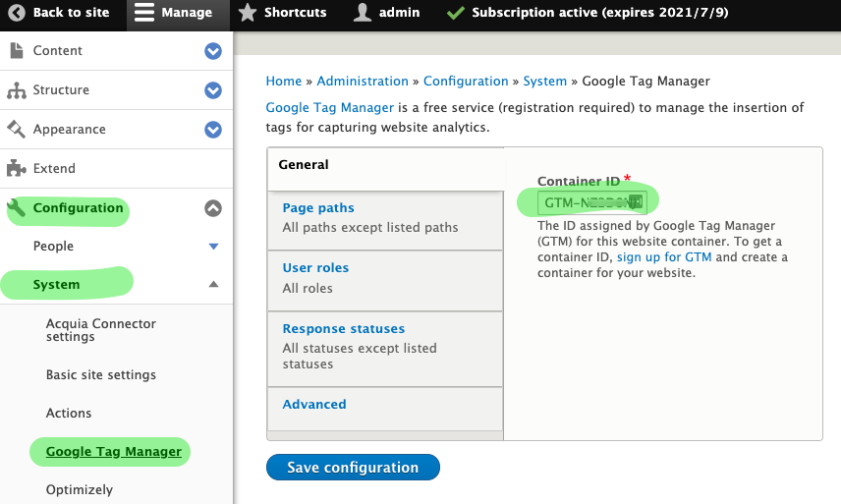This screenshot has height=504, width=841.
Task: Click the Save configuration button
Action: 353,467
